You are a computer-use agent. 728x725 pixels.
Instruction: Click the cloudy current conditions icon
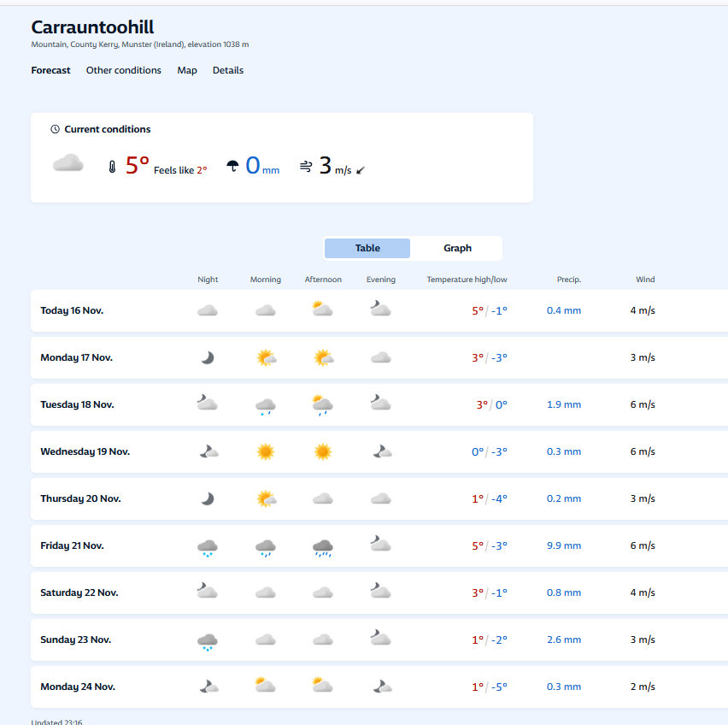tap(68, 163)
